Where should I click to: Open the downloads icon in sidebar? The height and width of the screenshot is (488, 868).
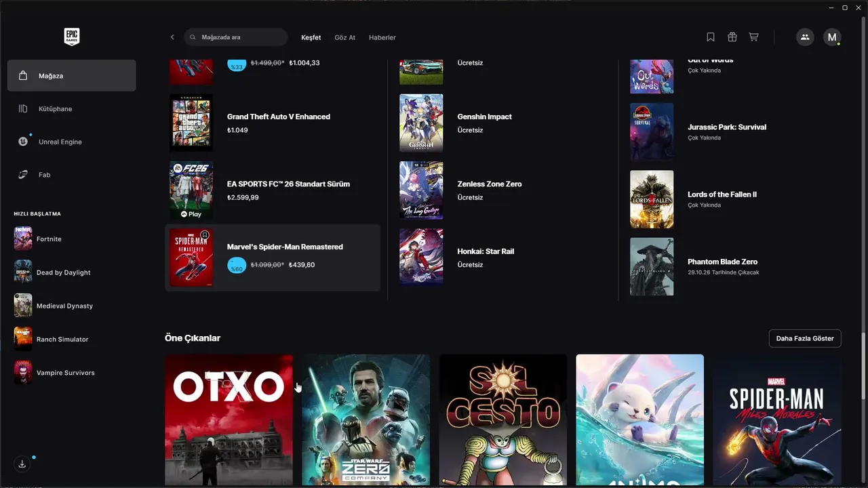pyautogui.click(x=22, y=464)
